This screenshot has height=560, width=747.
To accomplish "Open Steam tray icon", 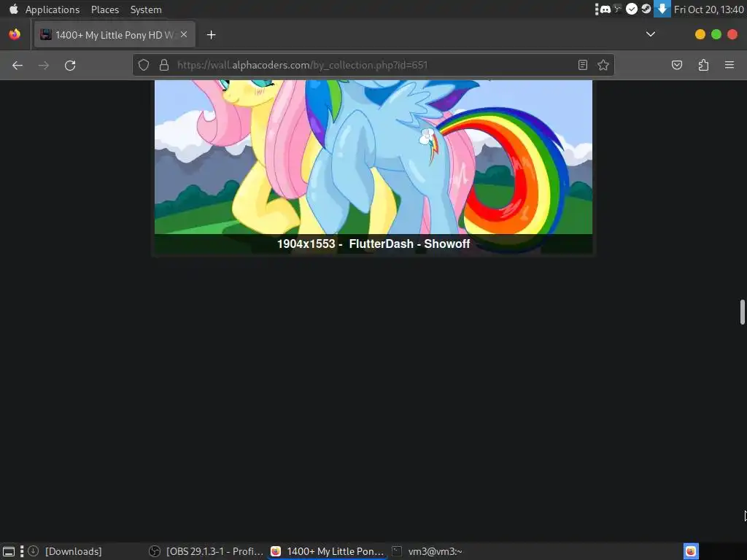I will pyautogui.click(x=646, y=9).
